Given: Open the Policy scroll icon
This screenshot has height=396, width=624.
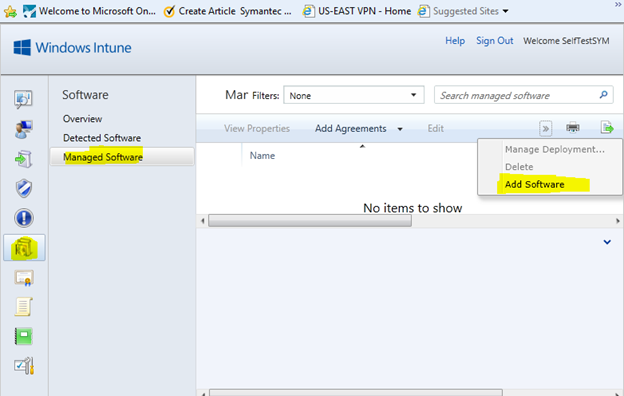Looking at the screenshot, I should [x=23, y=307].
